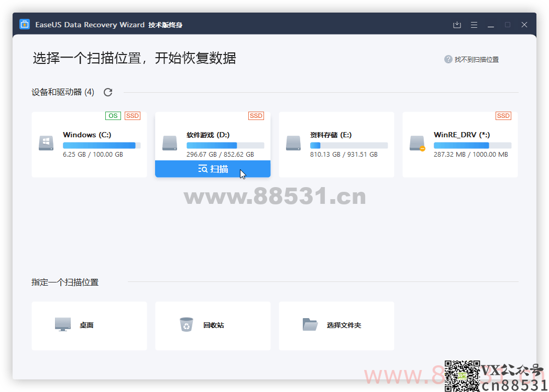Viewport: 549px width, 392px height.
Task: Select the 桌面 location label
Action: [86, 325]
